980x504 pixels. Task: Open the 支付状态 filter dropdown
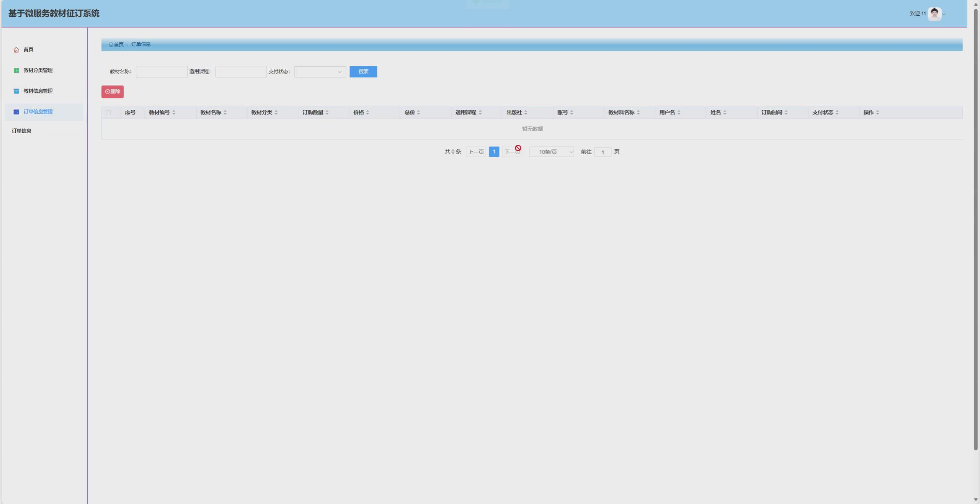pyautogui.click(x=320, y=72)
